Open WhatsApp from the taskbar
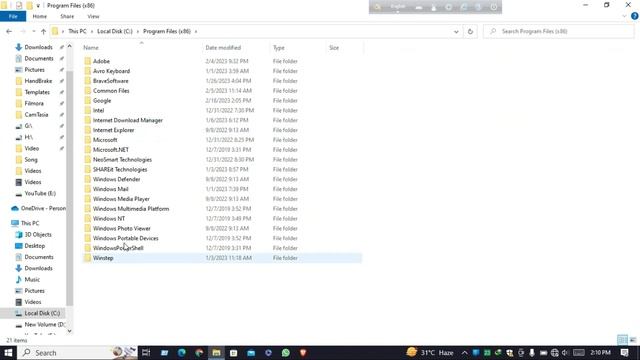Image resolution: width=640 pixels, height=360 pixels. coord(286,353)
